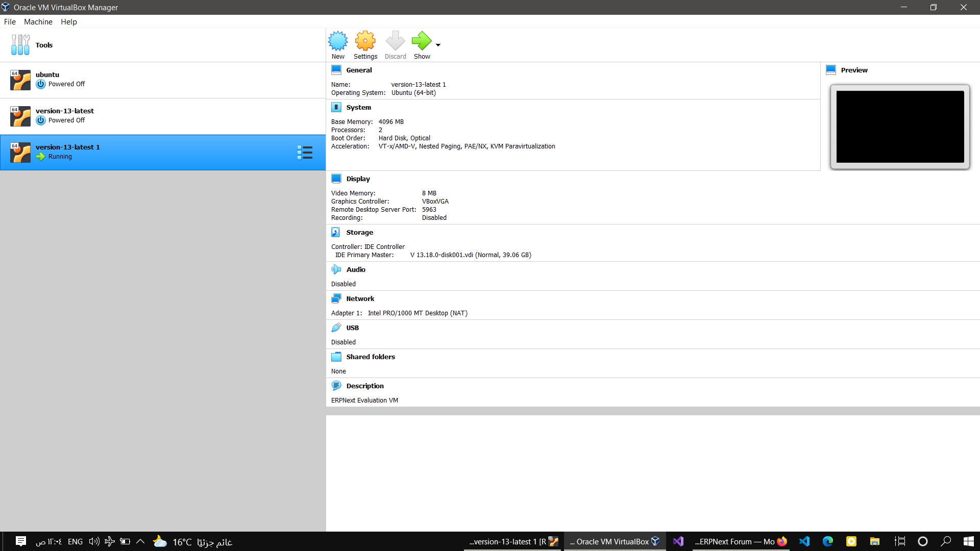980x551 pixels.
Task: Open Windows Start button on taskbar
Action: pos(968,541)
